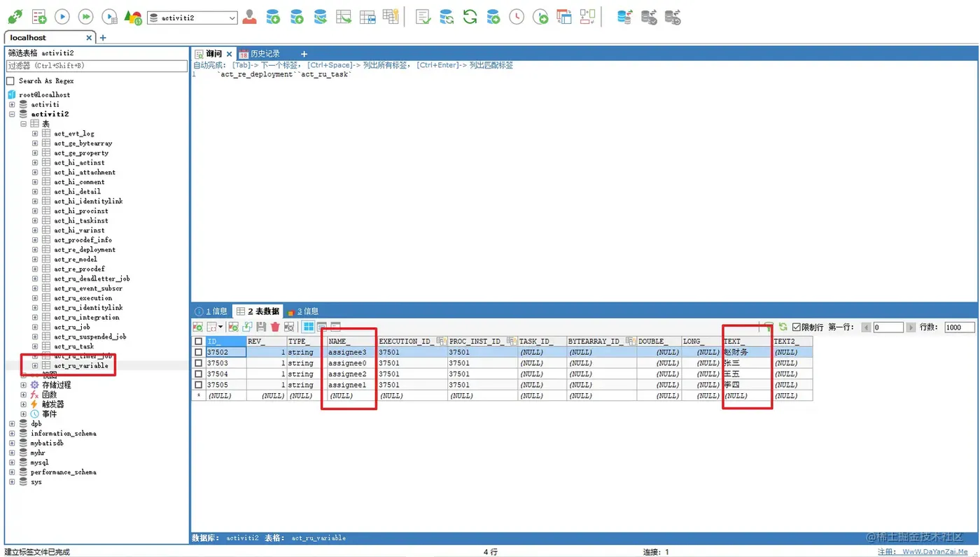Switch result to text view icon
This screenshot has width=980, height=557.
(336, 327)
